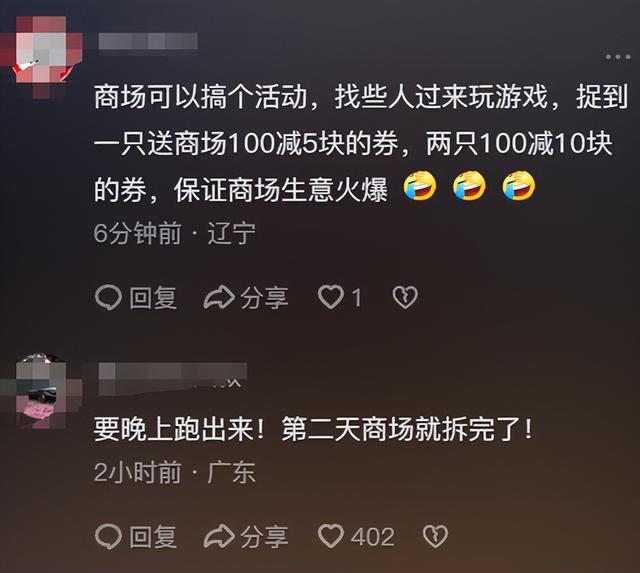Tap 回复 text on first comment
Image resolution: width=640 pixels, height=573 pixels.
(x=153, y=298)
